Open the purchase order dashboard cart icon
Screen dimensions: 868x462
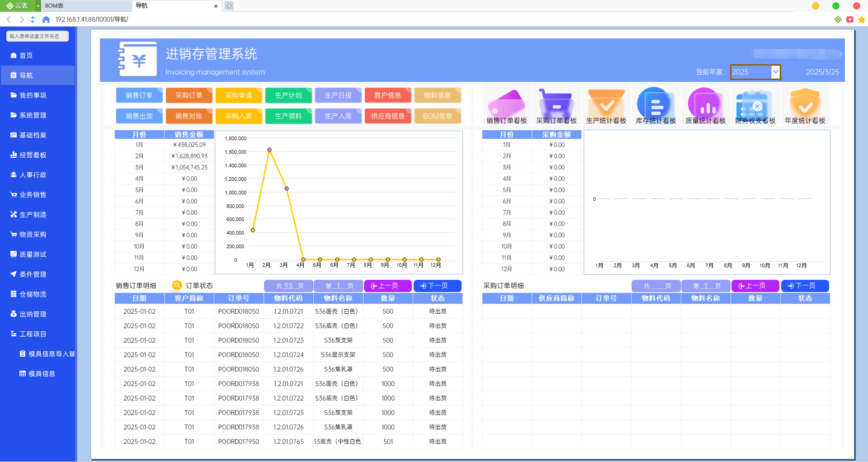pos(556,104)
